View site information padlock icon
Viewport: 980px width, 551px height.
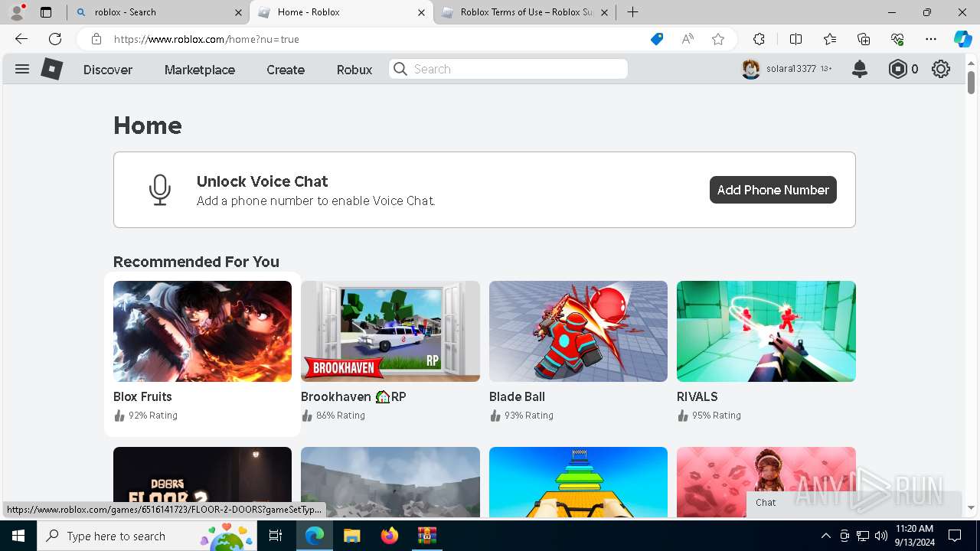[96, 39]
